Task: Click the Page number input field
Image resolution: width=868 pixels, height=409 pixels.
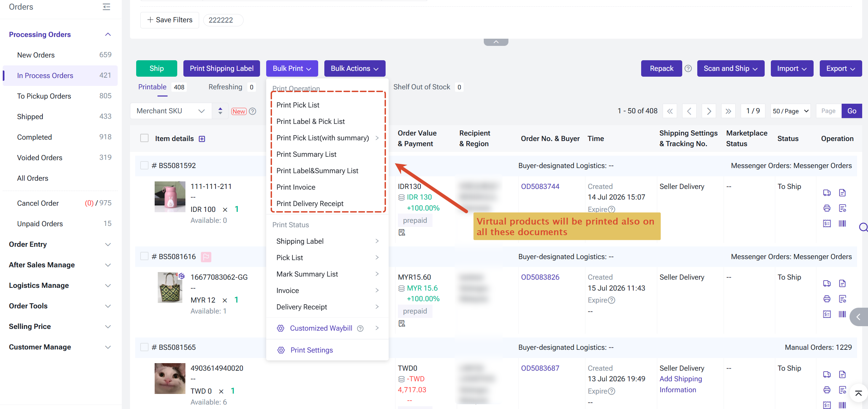Action: [828, 111]
